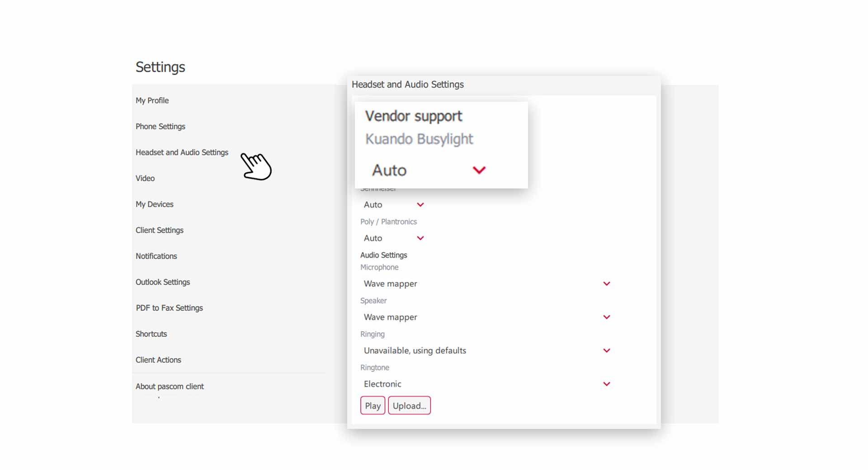Click the Headset and Audio Settings panel title
Viewport: 868px width, 470px height.
coord(408,85)
